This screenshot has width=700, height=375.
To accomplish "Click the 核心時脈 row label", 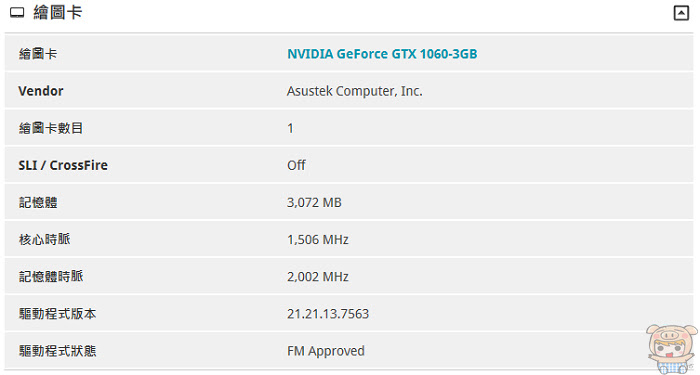I will click(x=45, y=240).
